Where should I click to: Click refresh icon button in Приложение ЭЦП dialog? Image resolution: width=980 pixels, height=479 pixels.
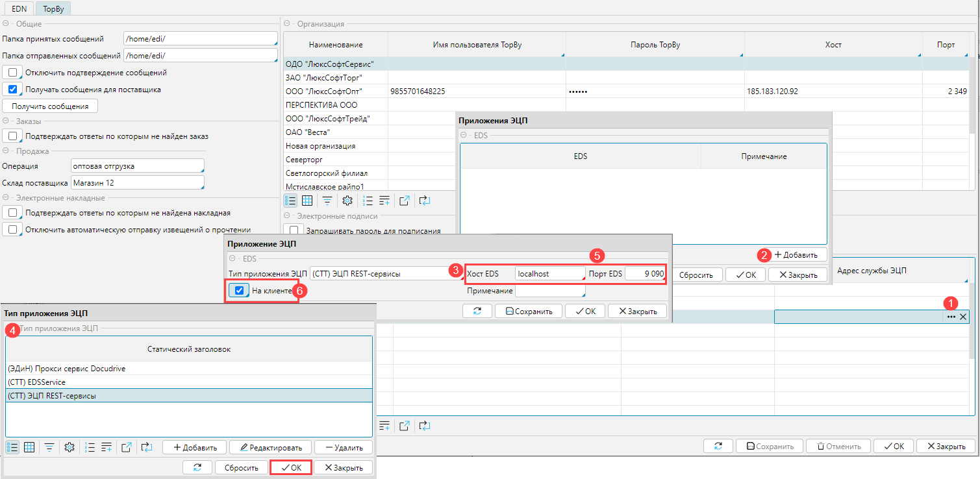[477, 311]
